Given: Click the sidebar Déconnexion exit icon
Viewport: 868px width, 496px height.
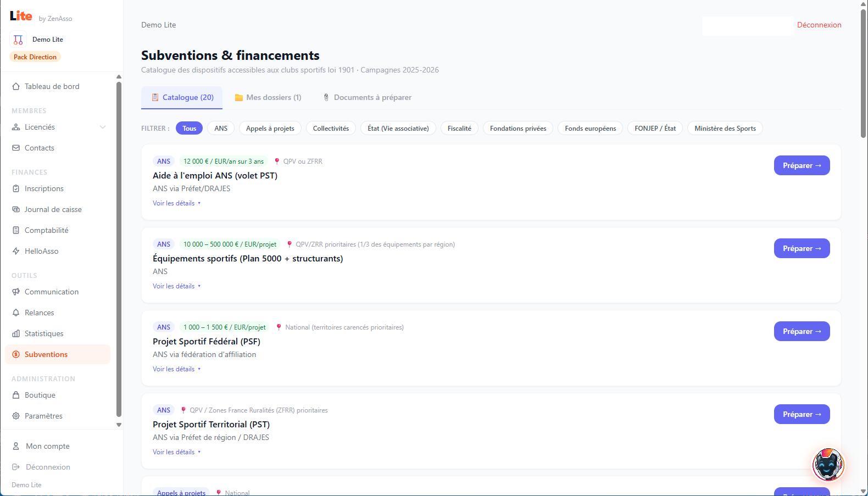Looking at the screenshot, I should click(x=16, y=467).
